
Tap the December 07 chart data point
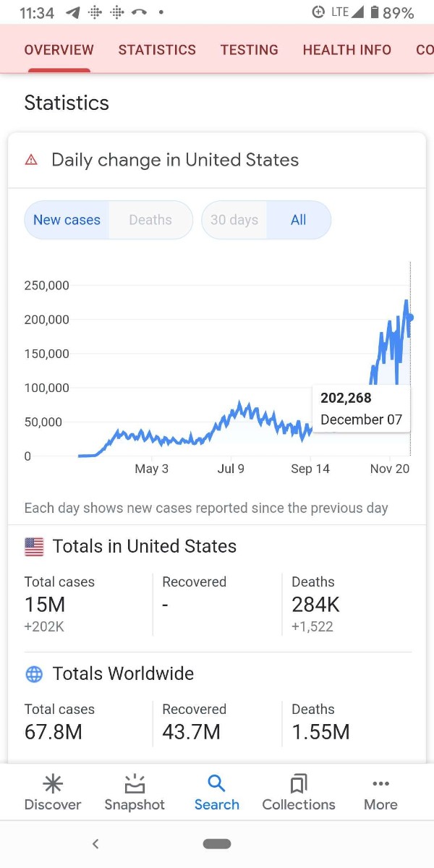[410, 317]
